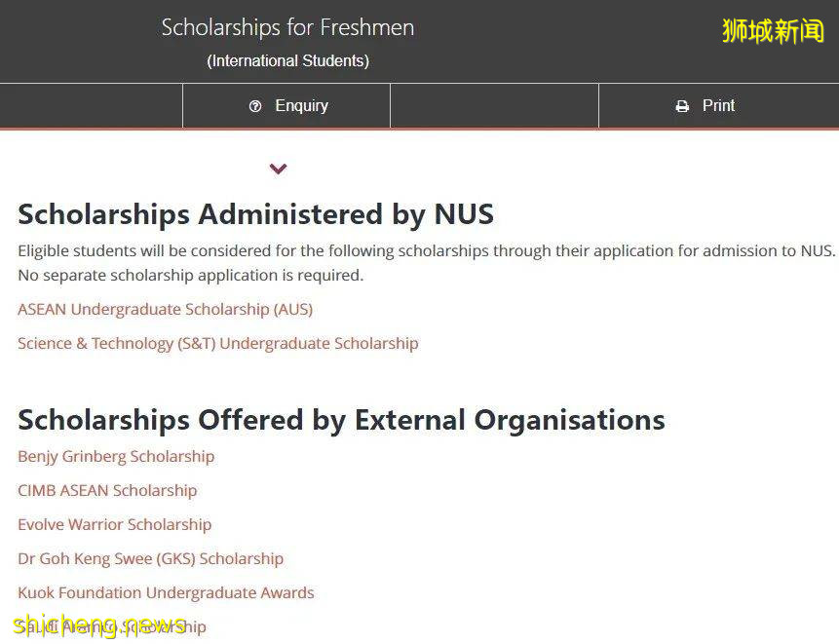The height and width of the screenshot is (644, 839).
Task: Click the Scholarships Administered by NUS heading
Action: point(255,213)
